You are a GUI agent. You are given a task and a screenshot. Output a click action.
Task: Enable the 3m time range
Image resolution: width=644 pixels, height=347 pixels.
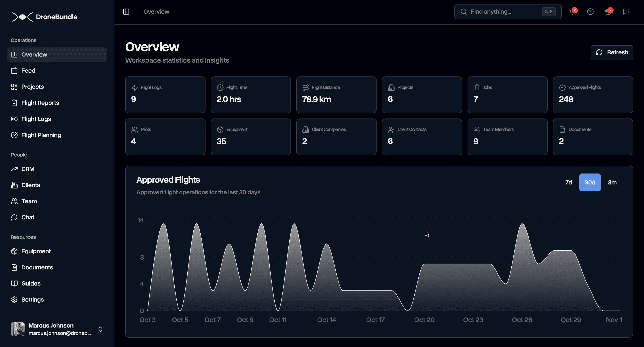click(x=612, y=182)
